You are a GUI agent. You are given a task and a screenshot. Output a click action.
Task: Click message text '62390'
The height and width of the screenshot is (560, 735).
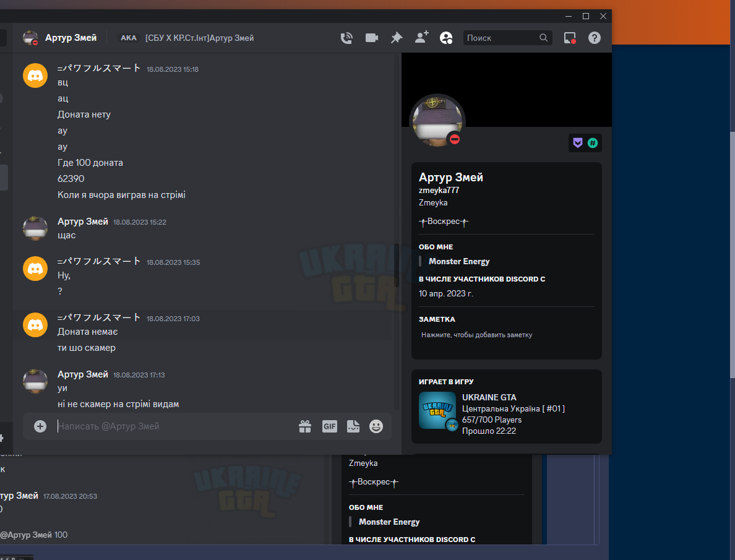(71, 179)
